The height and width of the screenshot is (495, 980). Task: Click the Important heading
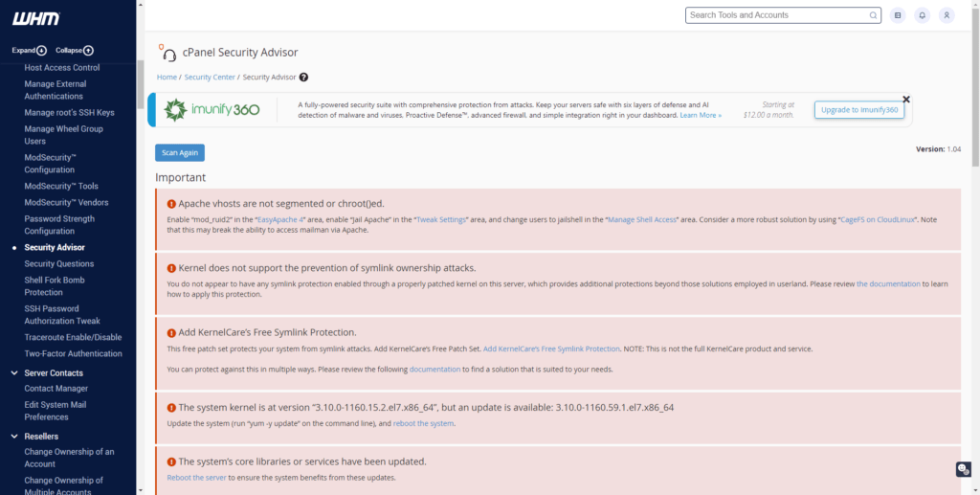coord(181,177)
